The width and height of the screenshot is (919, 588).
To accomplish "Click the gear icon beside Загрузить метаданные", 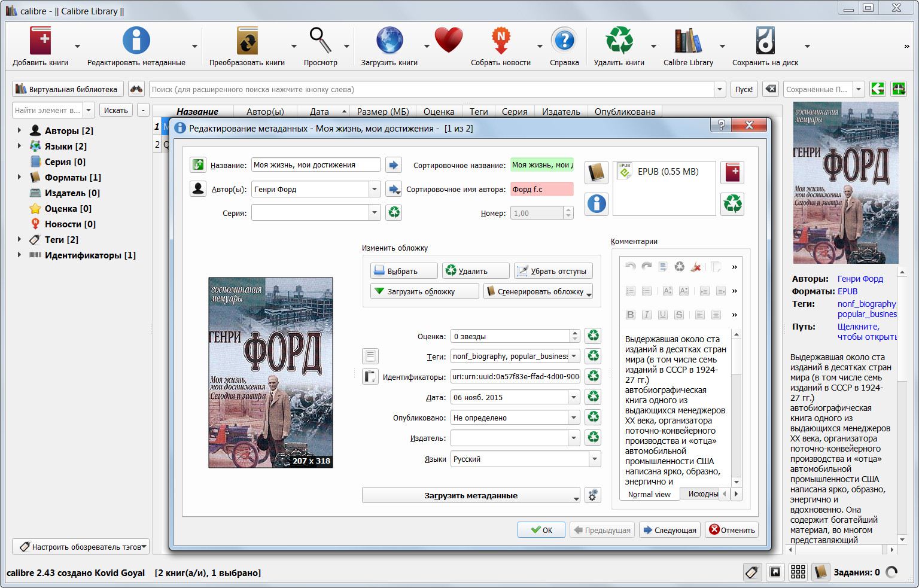I will pos(593,495).
